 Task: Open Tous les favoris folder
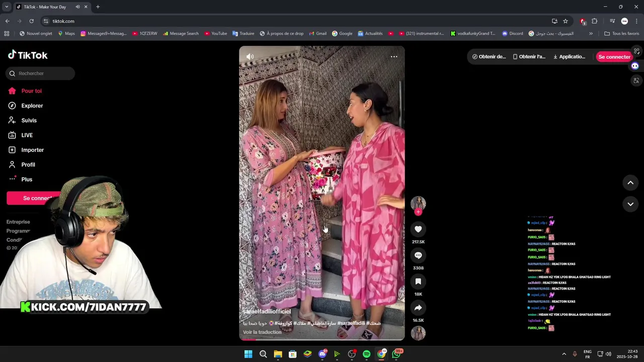tap(621, 34)
